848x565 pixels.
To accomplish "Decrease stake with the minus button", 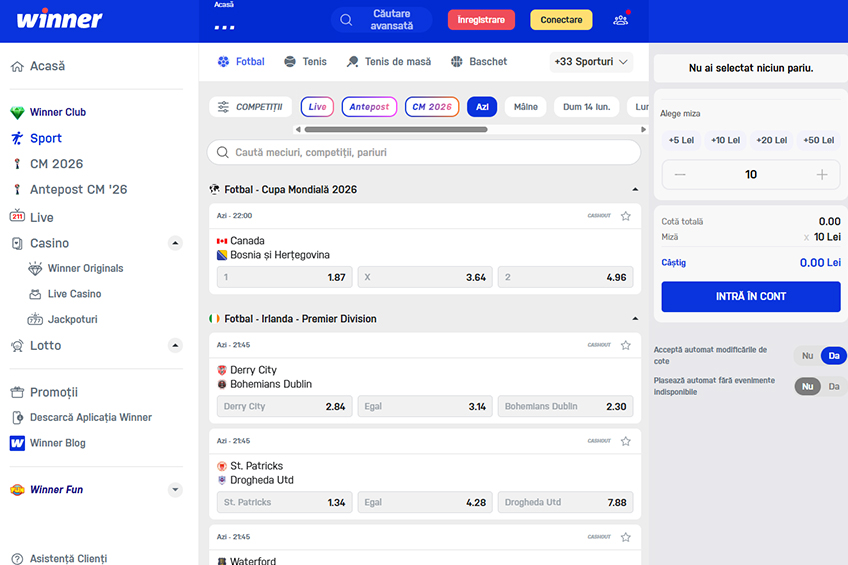I will (680, 175).
